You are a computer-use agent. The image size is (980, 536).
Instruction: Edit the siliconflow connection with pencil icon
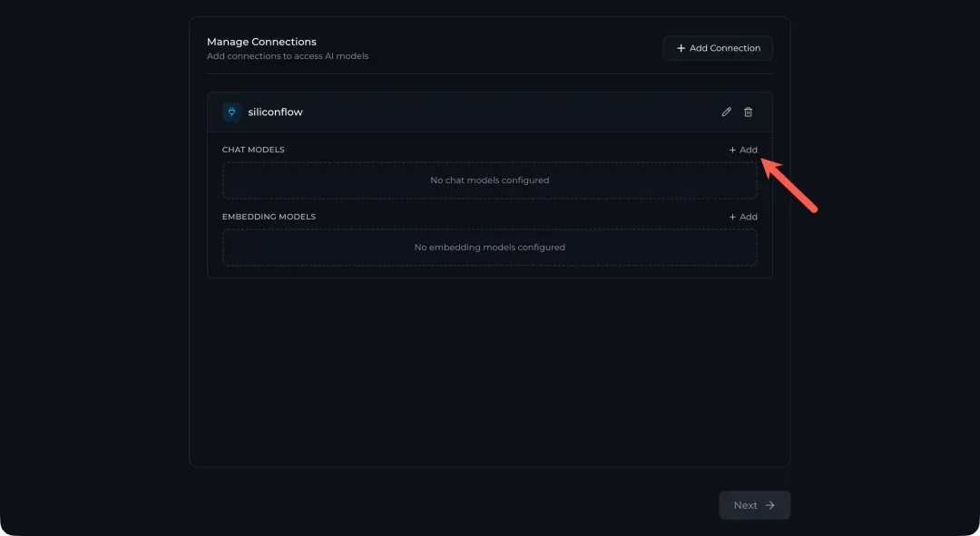pos(726,112)
